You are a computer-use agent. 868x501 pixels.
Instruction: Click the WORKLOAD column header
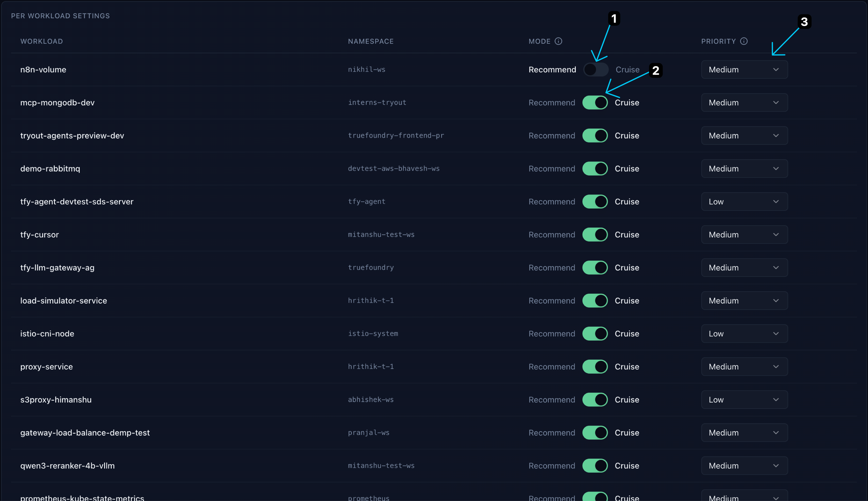coord(41,41)
